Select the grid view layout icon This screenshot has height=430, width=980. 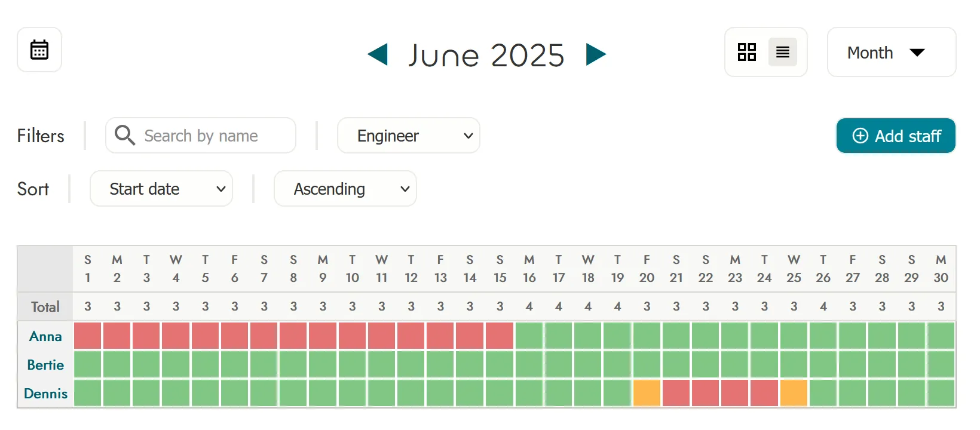coord(746,52)
